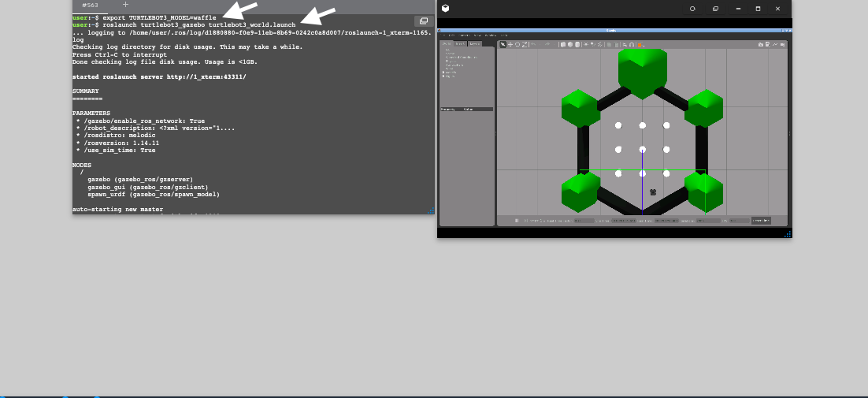Switch to the World tab in Gazebo

[446, 43]
